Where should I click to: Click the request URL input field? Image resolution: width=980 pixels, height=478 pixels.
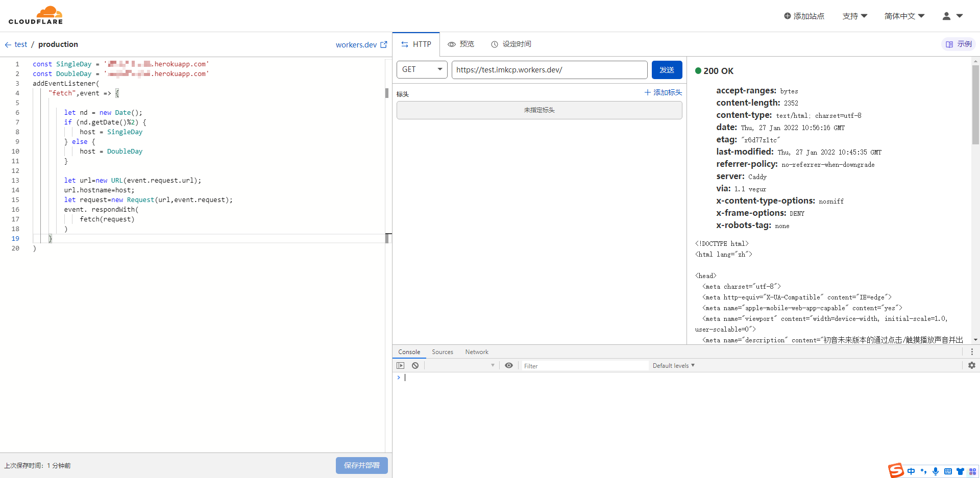[x=549, y=70]
